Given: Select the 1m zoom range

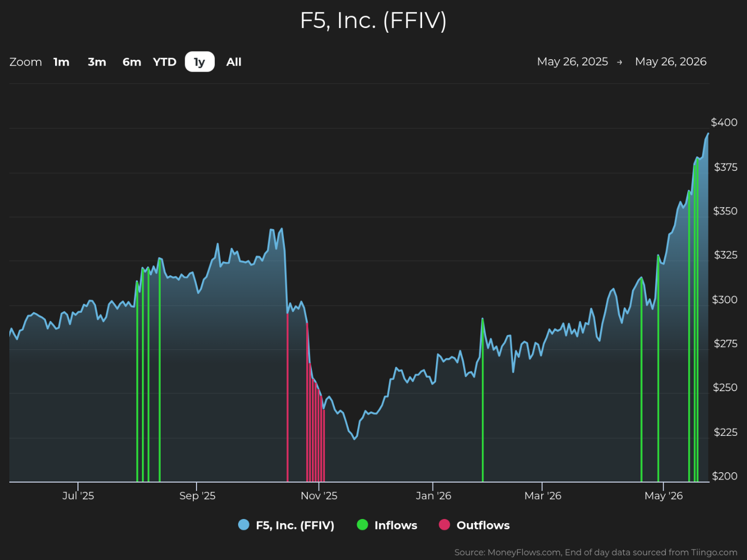Looking at the screenshot, I should pyautogui.click(x=61, y=62).
